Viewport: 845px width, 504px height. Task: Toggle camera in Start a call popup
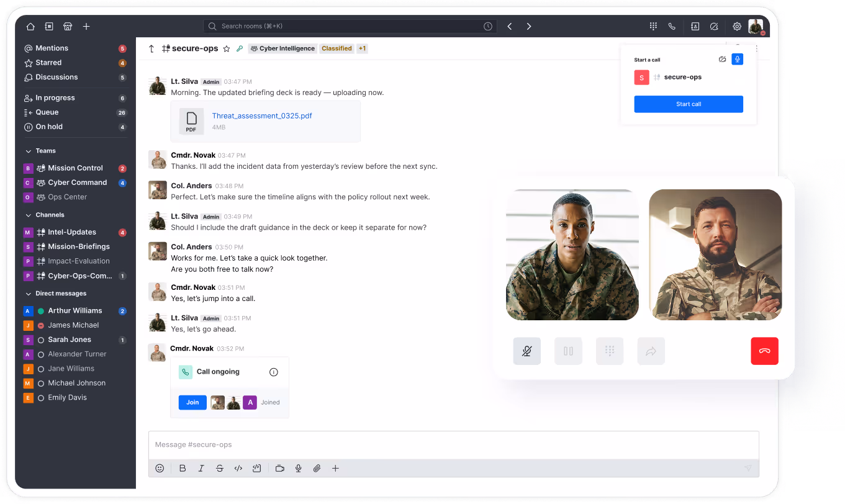click(x=722, y=60)
